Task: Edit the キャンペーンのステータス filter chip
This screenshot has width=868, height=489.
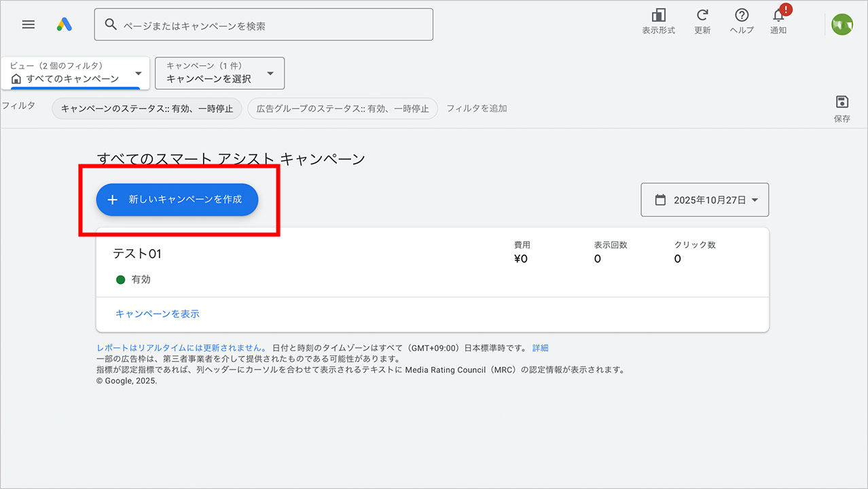Action: point(146,108)
